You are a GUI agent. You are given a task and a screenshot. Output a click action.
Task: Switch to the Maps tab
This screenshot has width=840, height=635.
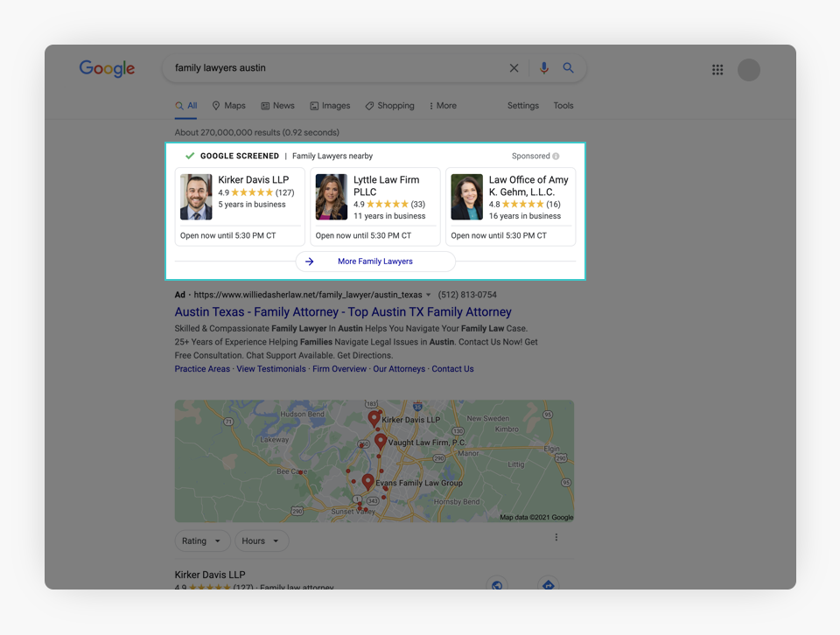[x=228, y=106]
